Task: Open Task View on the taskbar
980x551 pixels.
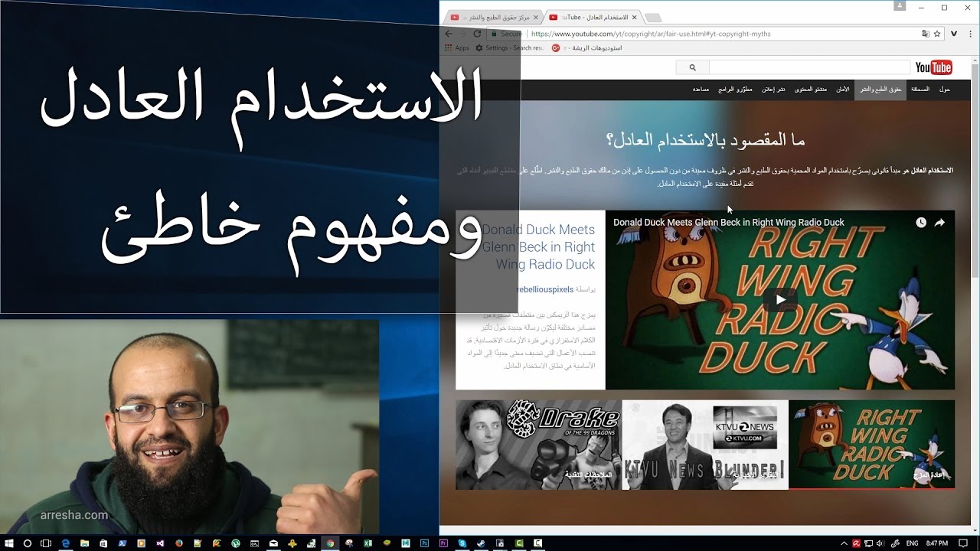Action: (x=46, y=543)
